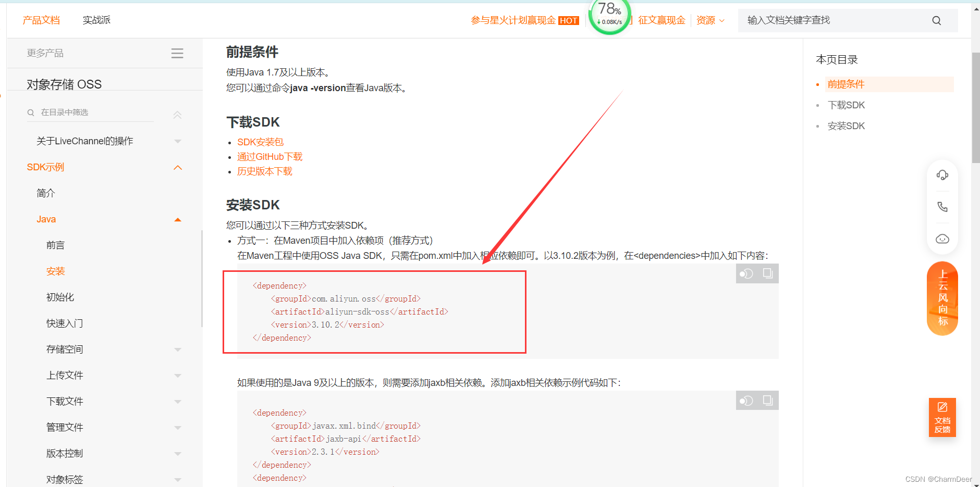This screenshot has width=980, height=487.
Task: Expand the 上传文件 submenu
Action: coord(178,376)
